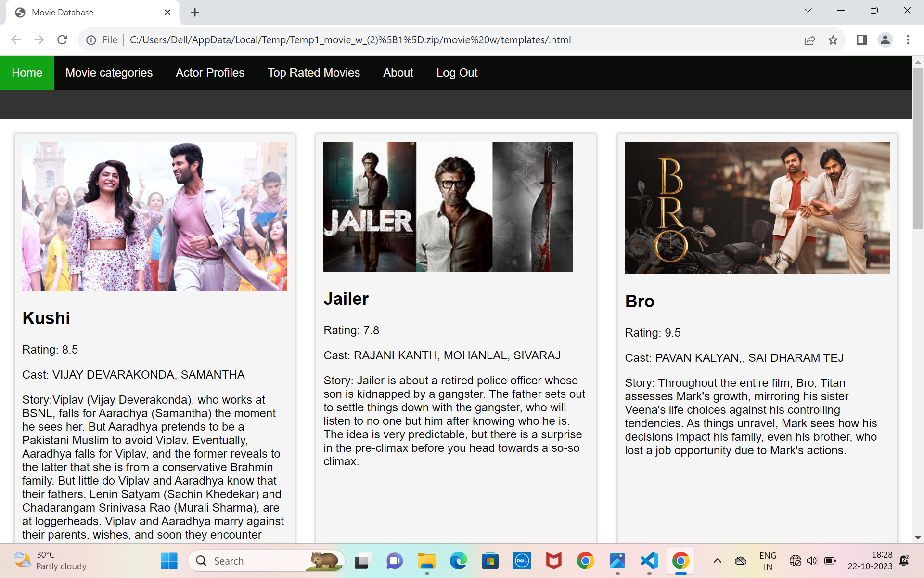The height and width of the screenshot is (578, 924).
Task: Click the Jailer movie poster
Action: 448,207
